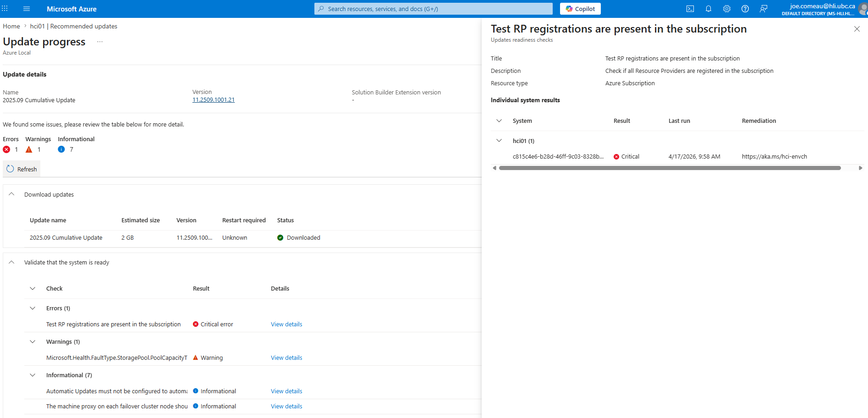Open version link 11.2509.1001.21
Viewport: 868px width, 418px height.
click(214, 100)
